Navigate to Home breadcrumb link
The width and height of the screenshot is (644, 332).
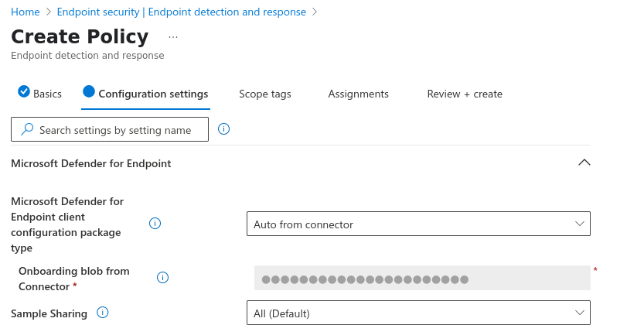click(x=26, y=12)
